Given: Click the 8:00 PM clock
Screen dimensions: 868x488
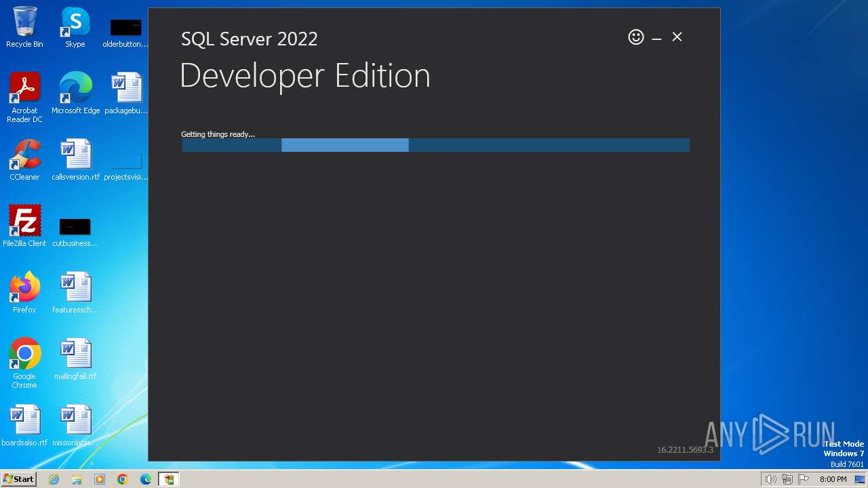Looking at the screenshot, I should pyautogui.click(x=833, y=479).
